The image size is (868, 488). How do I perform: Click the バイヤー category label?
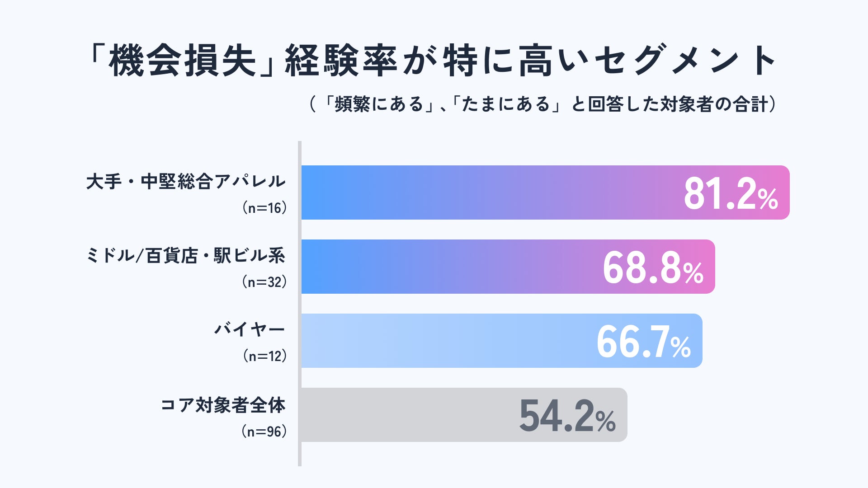[x=250, y=329]
